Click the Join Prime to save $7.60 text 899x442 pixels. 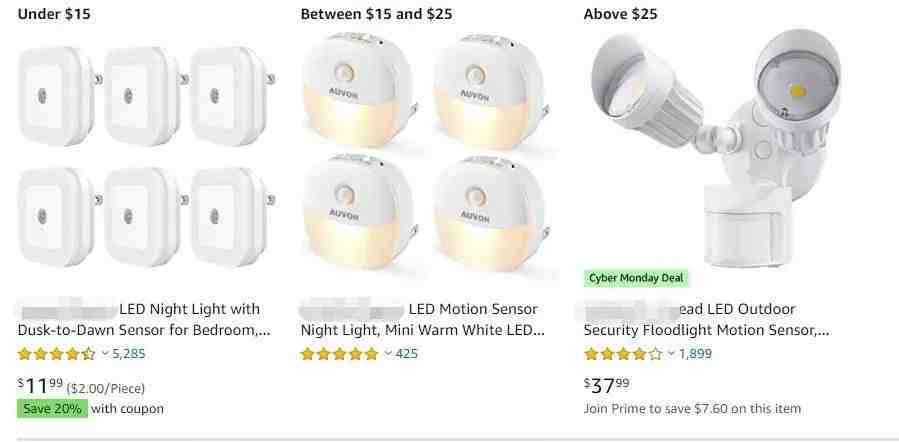click(692, 409)
